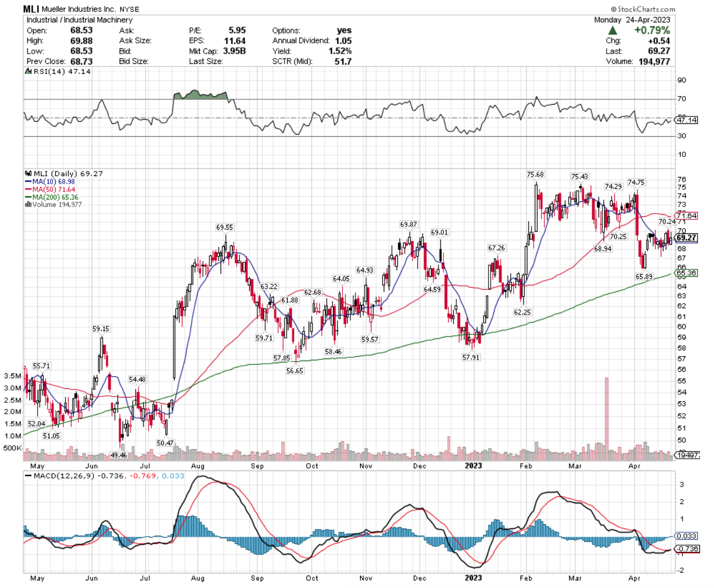This screenshot has height=588, width=714.
Task: Click the red MA(50) legend color dash
Action: (28, 189)
